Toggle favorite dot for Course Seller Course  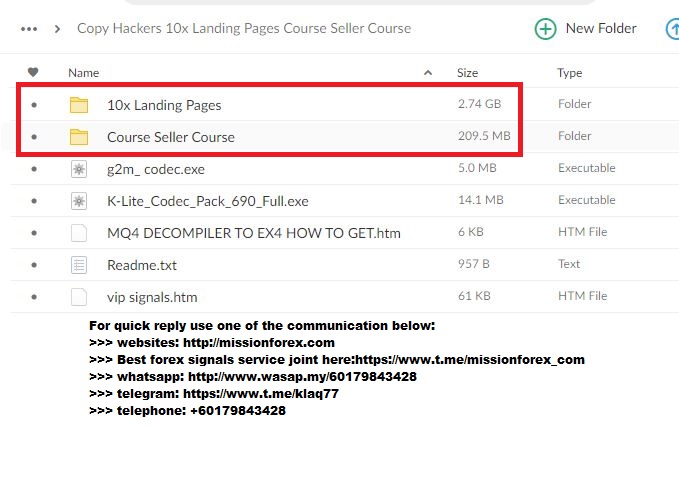click(x=34, y=137)
